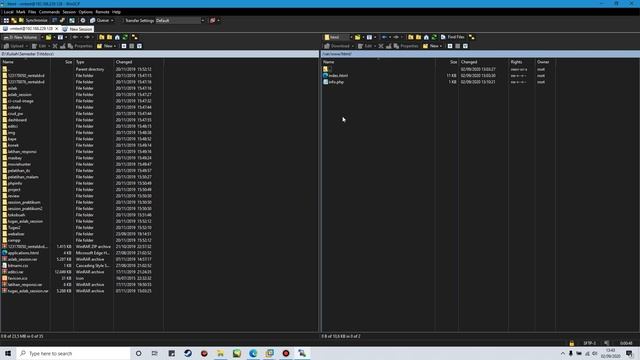Open the Session menu
640x360 pixels.
click(69, 12)
